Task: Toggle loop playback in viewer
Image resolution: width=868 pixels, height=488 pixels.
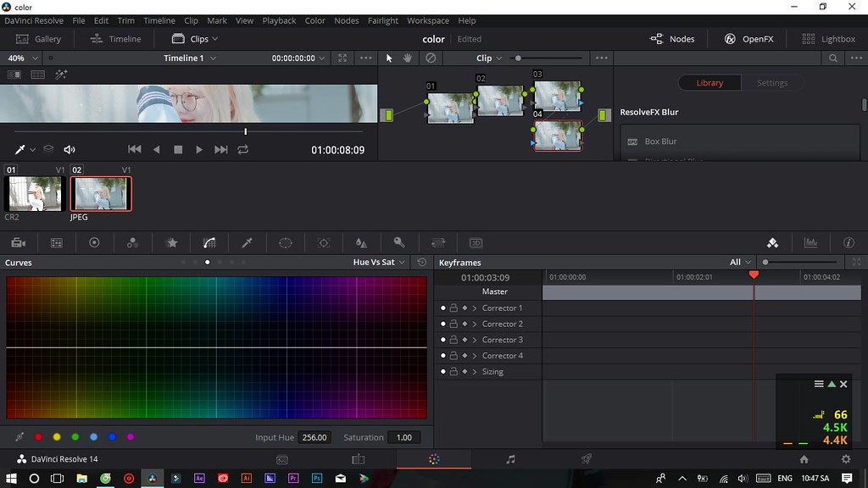Action: point(243,150)
